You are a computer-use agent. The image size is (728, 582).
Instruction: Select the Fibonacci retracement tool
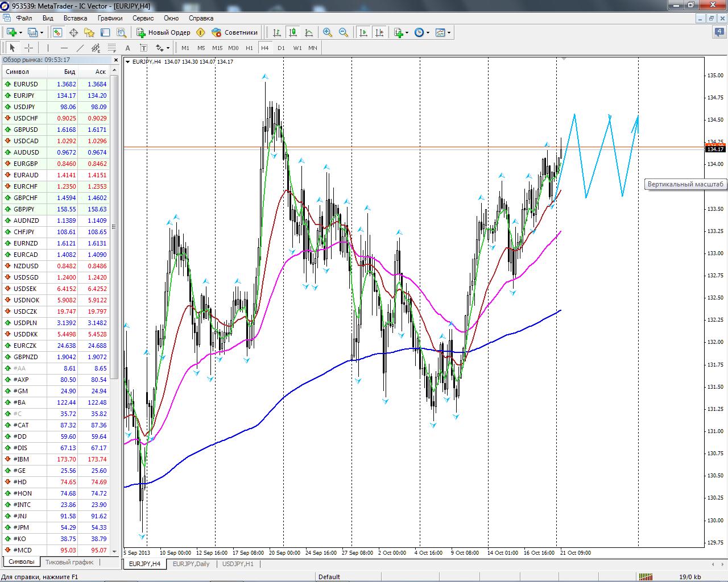pyautogui.click(x=112, y=48)
